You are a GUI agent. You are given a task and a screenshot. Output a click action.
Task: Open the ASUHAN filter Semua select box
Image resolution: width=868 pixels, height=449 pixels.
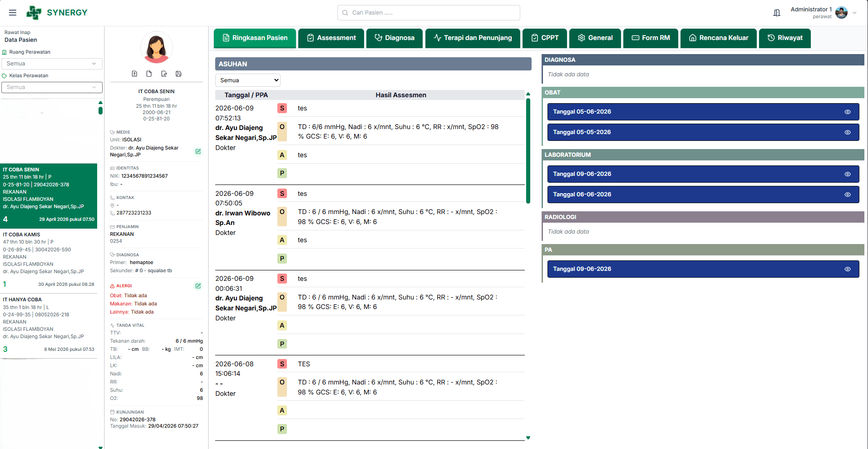point(248,80)
